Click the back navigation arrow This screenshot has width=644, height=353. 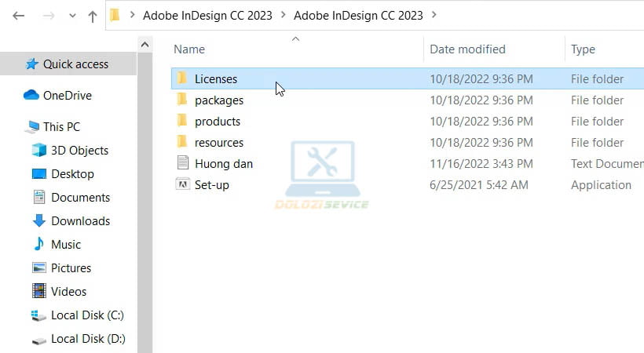tap(19, 16)
